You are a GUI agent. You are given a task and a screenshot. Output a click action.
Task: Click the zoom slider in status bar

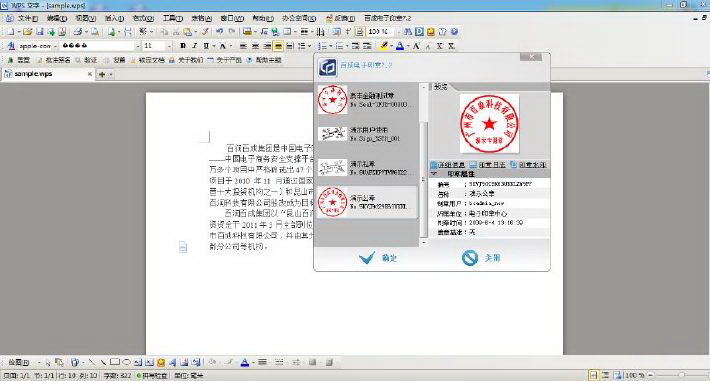tap(681, 375)
